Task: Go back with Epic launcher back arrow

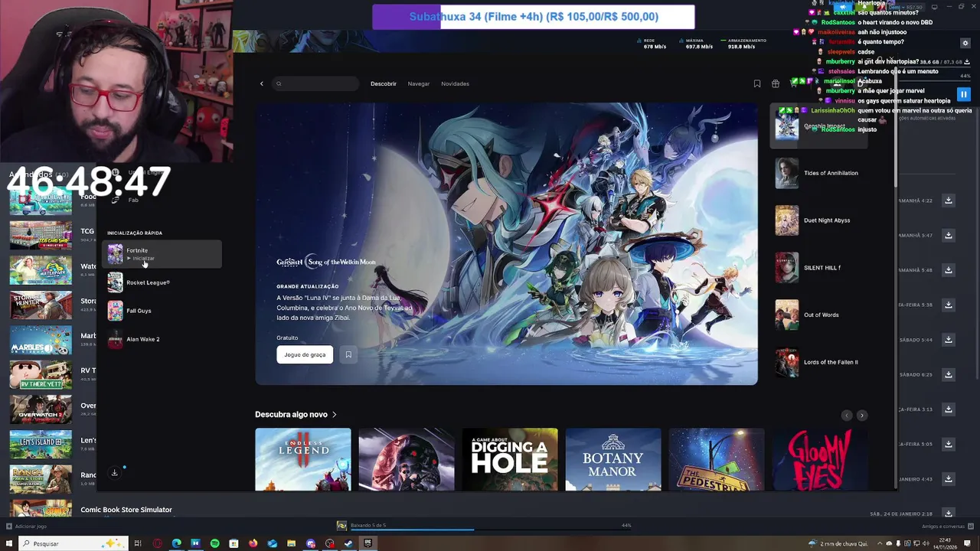Action: [x=261, y=83]
